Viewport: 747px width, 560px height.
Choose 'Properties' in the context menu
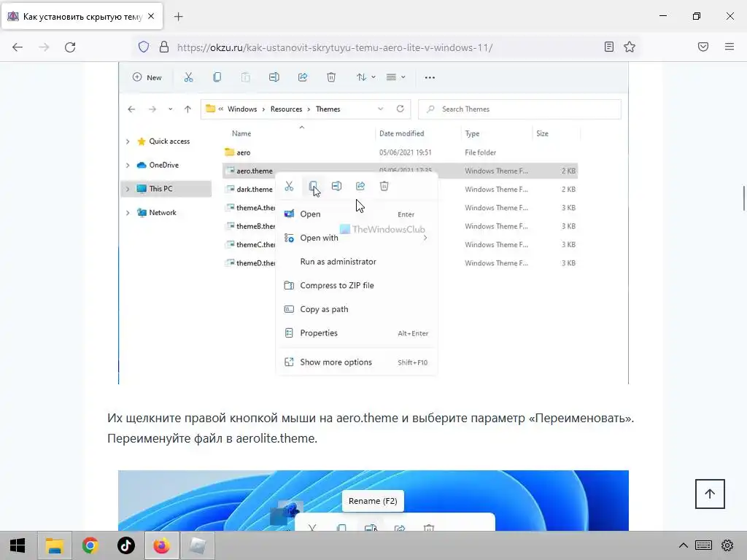coord(356,333)
